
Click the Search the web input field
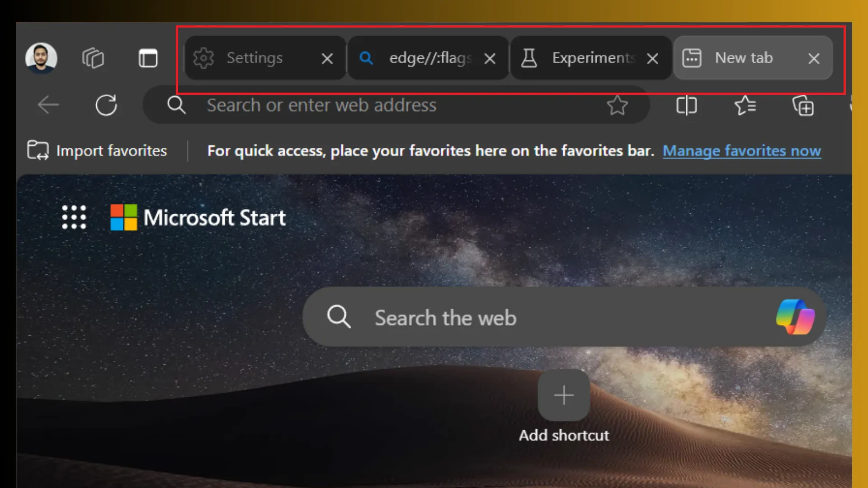[564, 317]
